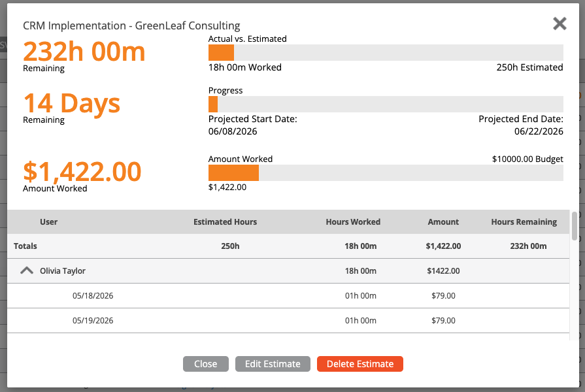Close the estimate dialog with X icon
Viewport: 585px width, 392px height.
(560, 24)
